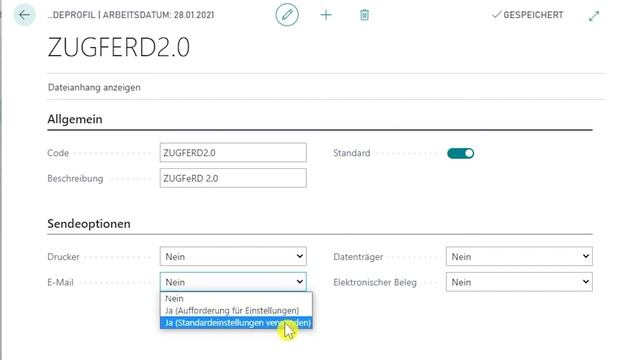
Task: Click the Code input field
Action: pyautogui.click(x=233, y=153)
